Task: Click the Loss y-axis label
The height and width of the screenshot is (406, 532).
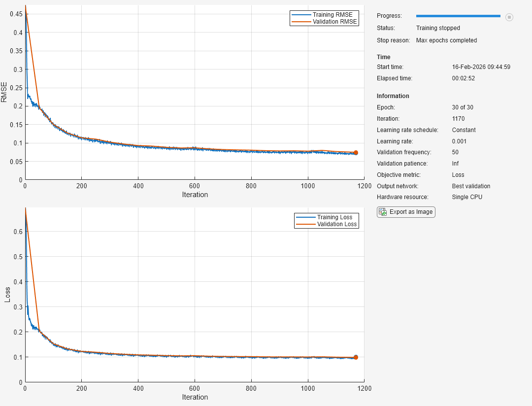Action: 7,295
